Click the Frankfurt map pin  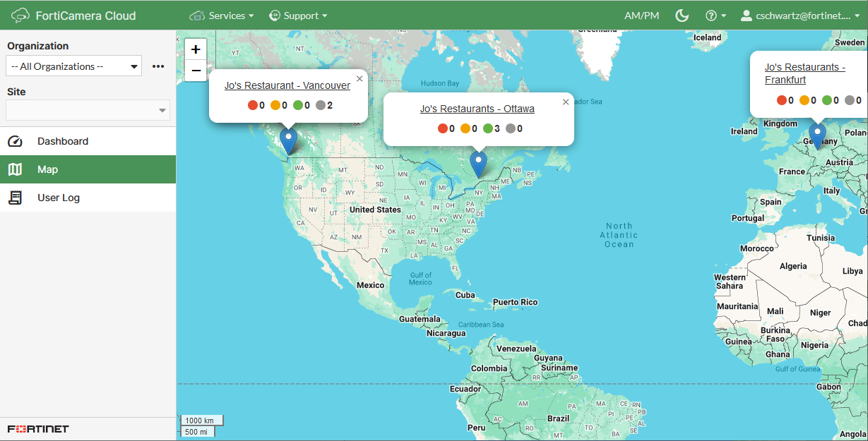tap(817, 135)
